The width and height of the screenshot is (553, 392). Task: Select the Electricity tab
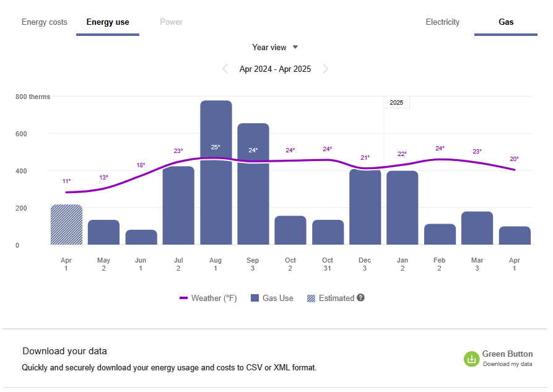(x=442, y=22)
